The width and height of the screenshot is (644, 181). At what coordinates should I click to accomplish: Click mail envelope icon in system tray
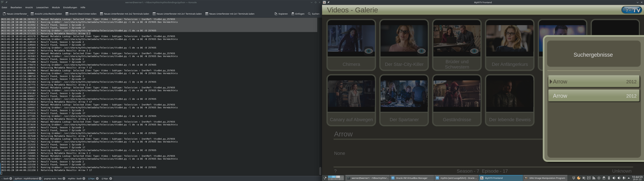(589, 178)
